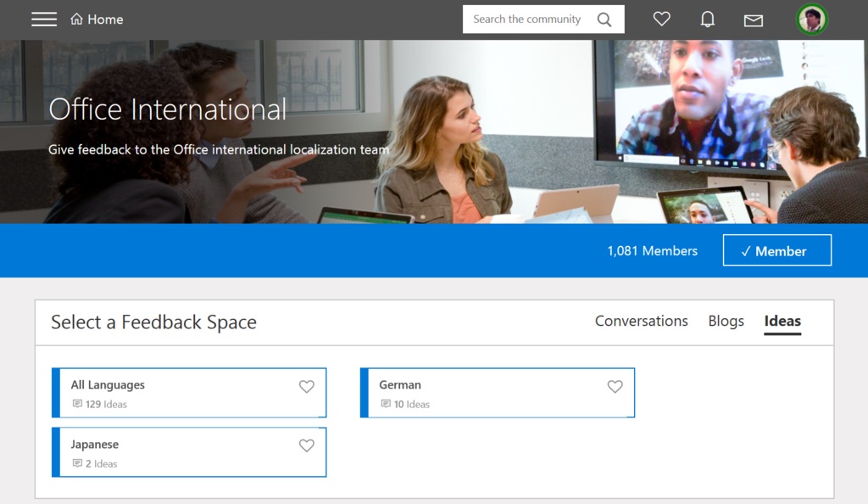Click the 2 Ideas text
Image resolution: width=868 pixels, height=504 pixels.
click(x=102, y=463)
